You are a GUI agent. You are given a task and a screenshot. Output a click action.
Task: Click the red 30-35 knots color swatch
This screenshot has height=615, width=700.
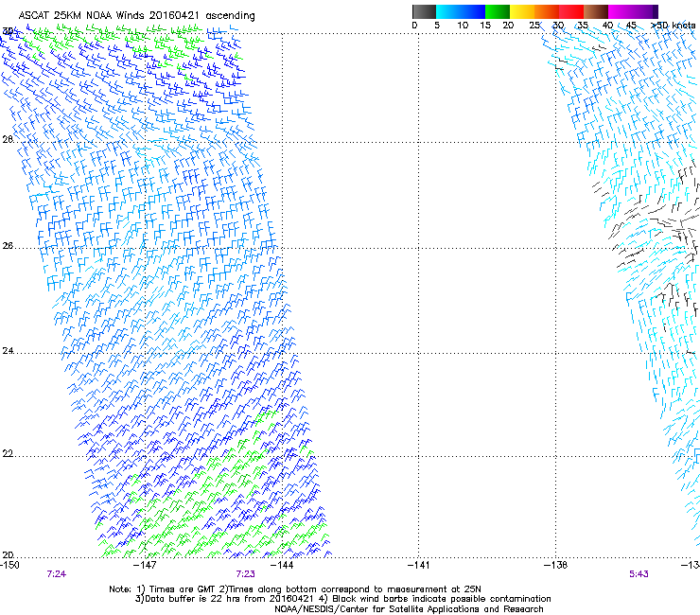coord(571,11)
